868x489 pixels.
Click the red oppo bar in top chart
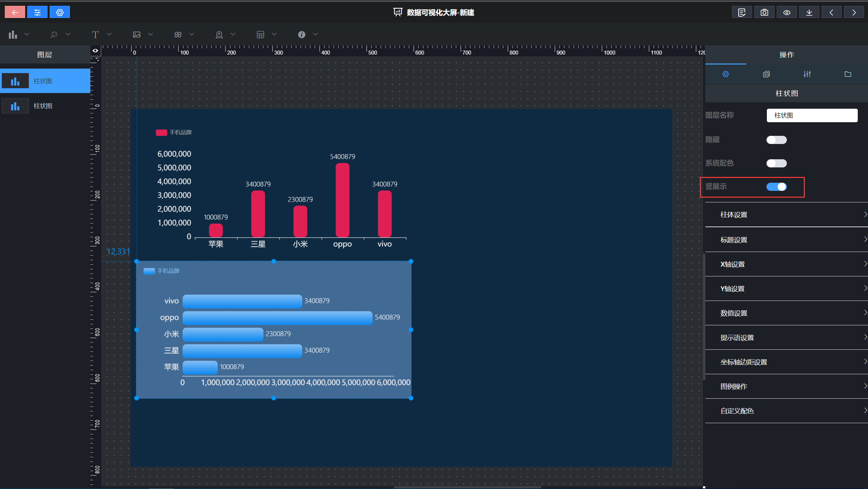[342, 200]
